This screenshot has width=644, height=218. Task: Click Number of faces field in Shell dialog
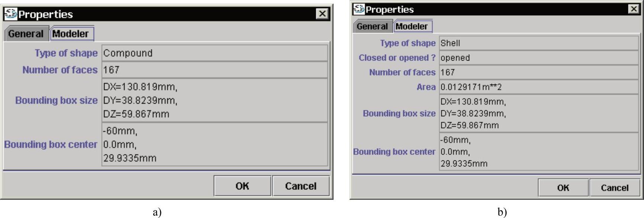[x=538, y=72]
